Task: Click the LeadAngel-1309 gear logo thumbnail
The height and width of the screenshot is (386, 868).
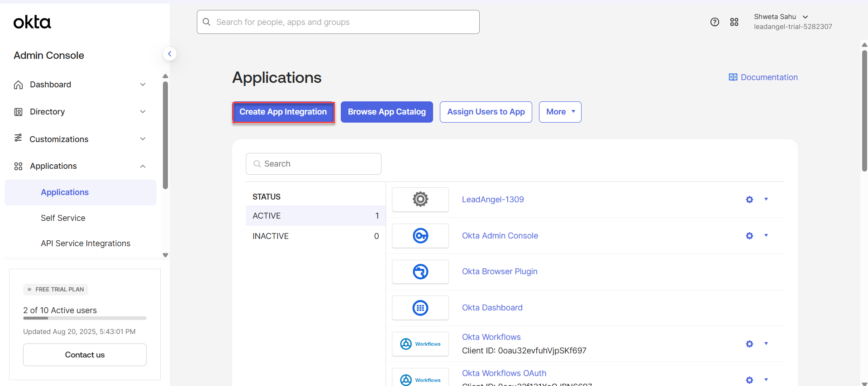Action: (x=420, y=199)
